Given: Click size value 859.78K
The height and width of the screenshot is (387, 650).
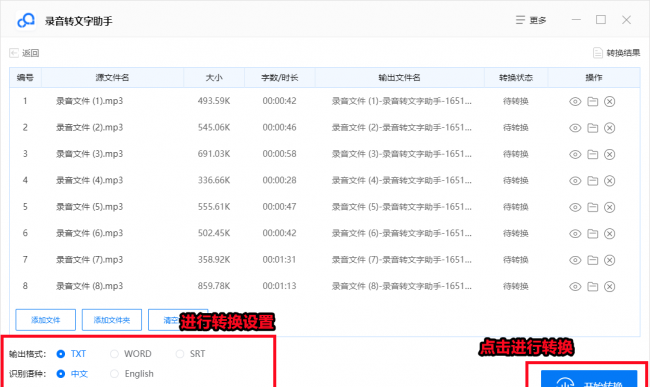Looking at the screenshot, I should [x=214, y=286].
